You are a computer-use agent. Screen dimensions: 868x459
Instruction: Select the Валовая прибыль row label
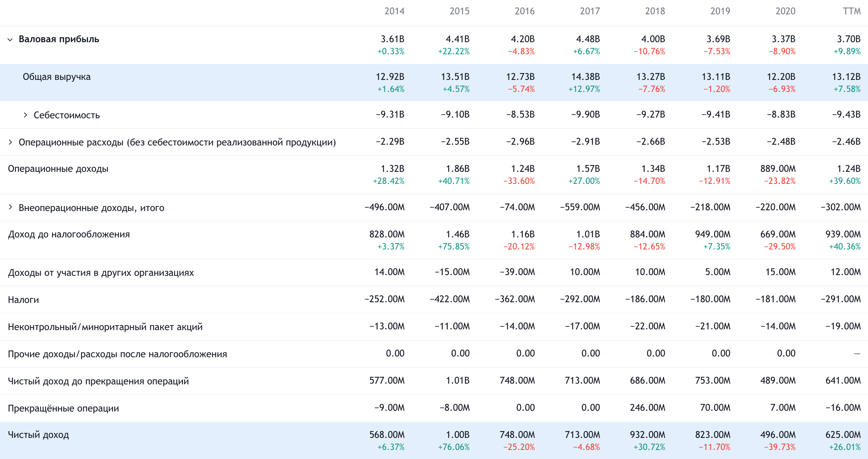59,39
